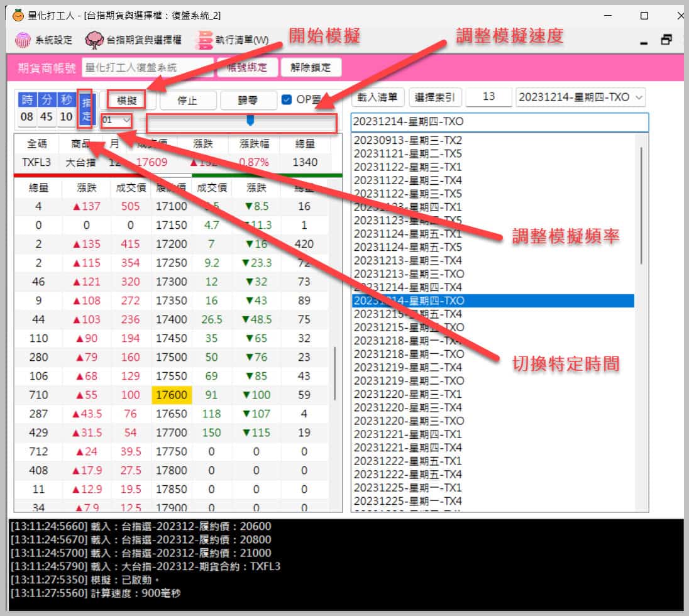Click the 載入清單 button
689x616 pixels.
click(377, 97)
